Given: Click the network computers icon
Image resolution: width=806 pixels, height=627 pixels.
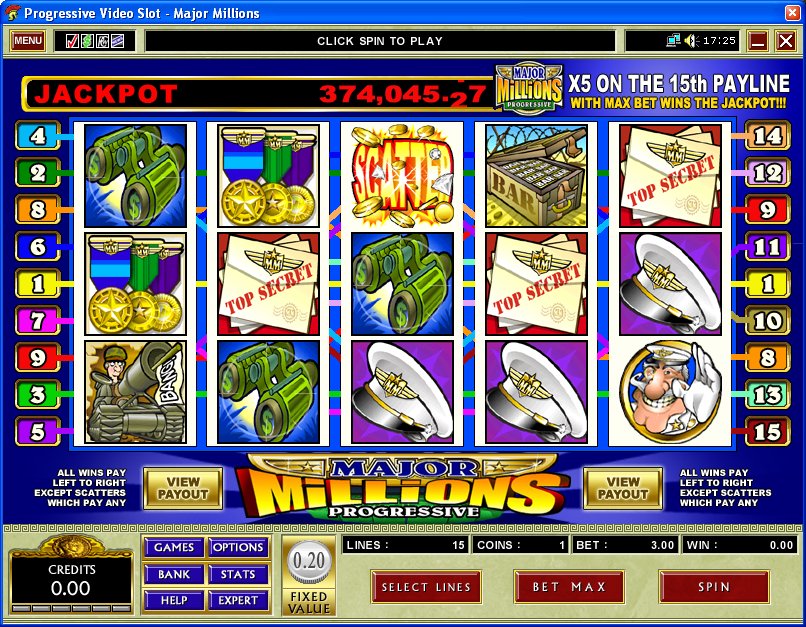Looking at the screenshot, I should click(673, 41).
